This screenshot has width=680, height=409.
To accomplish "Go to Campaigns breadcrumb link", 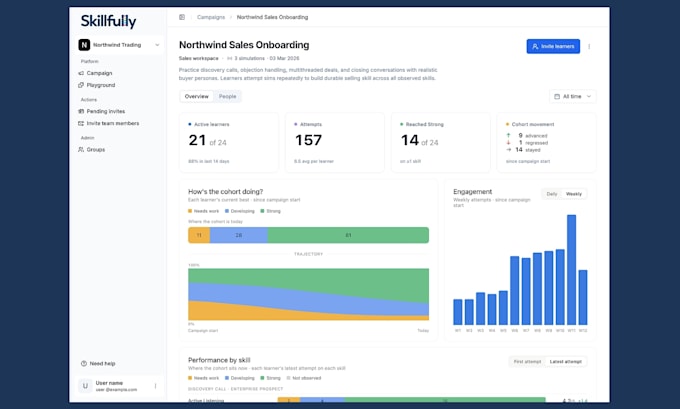I will (x=211, y=17).
